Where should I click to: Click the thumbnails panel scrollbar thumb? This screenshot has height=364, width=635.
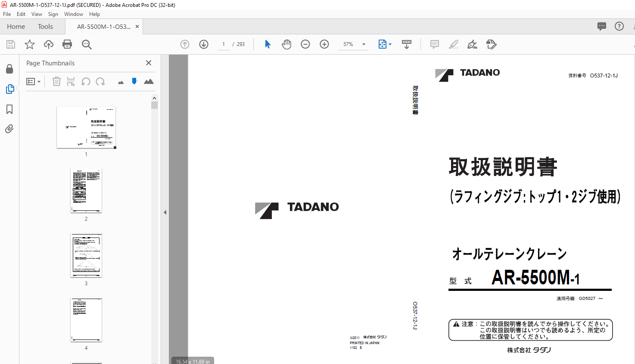(x=154, y=105)
